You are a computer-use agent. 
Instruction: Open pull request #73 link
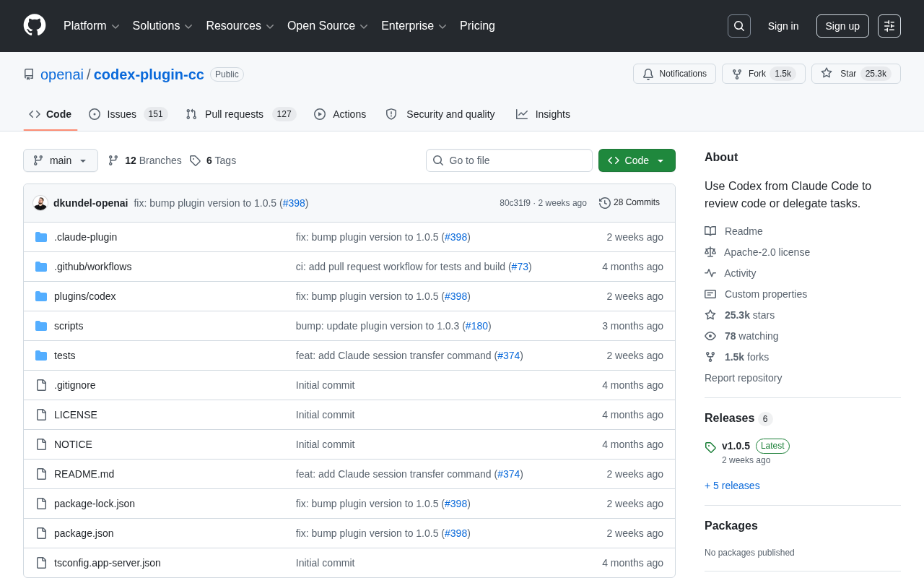520,267
